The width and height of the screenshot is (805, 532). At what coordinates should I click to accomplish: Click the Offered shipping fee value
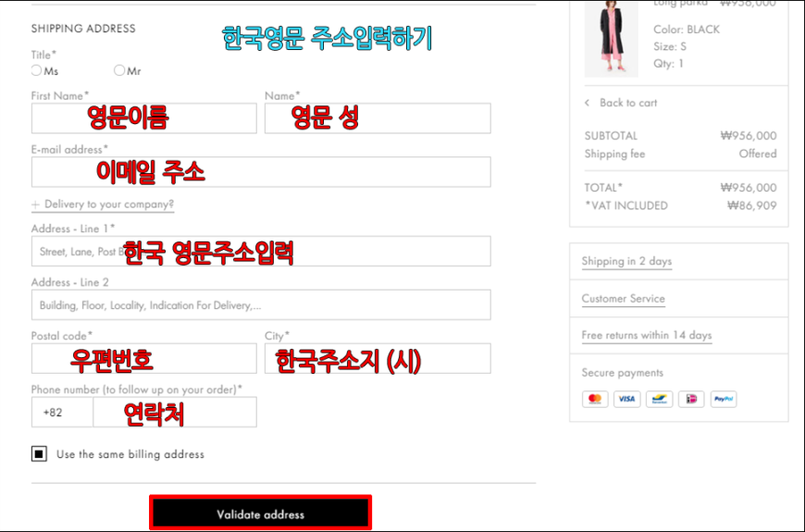click(x=758, y=154)
